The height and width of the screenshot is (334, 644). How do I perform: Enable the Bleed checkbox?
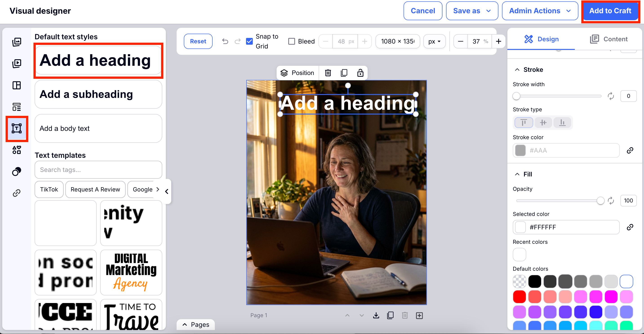click(291, 41)
